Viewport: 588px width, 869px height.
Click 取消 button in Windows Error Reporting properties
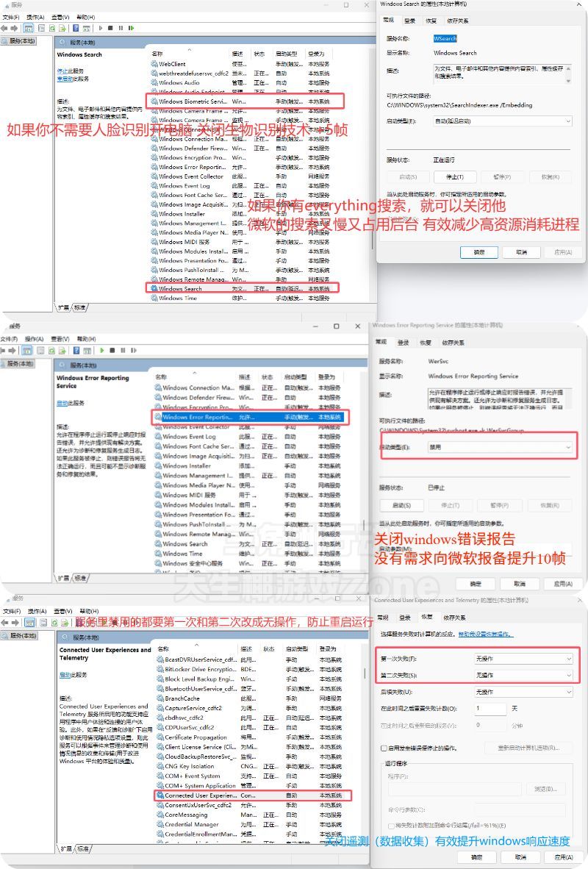click(520, 584)
